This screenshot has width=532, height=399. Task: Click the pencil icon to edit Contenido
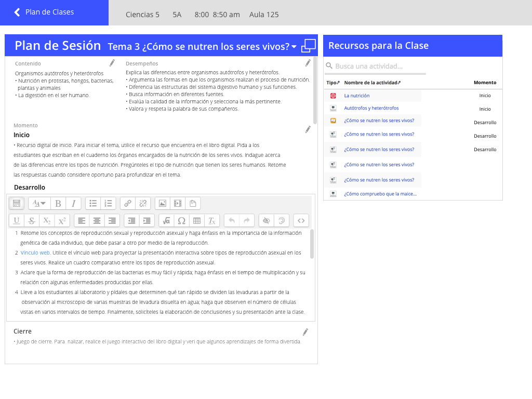[x=112, y=63]
